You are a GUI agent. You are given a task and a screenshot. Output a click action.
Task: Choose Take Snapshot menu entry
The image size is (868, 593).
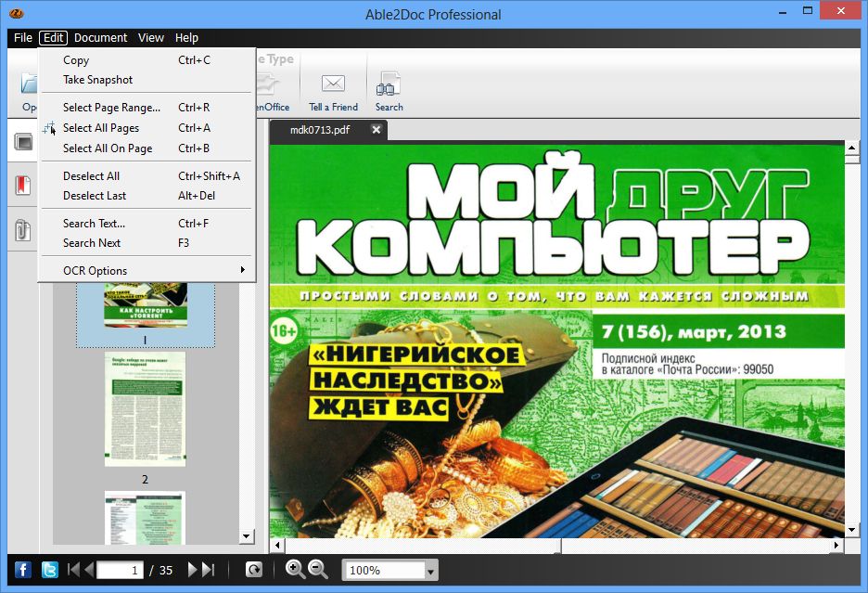[147, 80]
